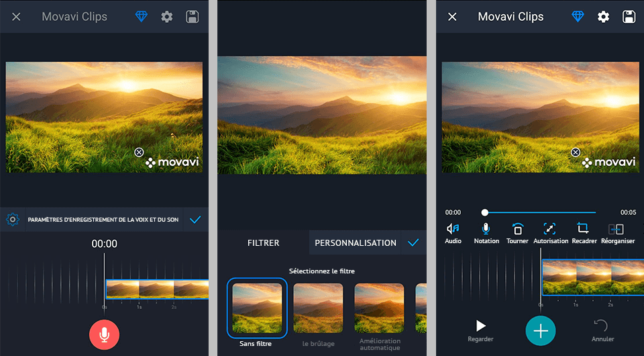Open the Audio tool
The image size is (644, 356).
453,232
